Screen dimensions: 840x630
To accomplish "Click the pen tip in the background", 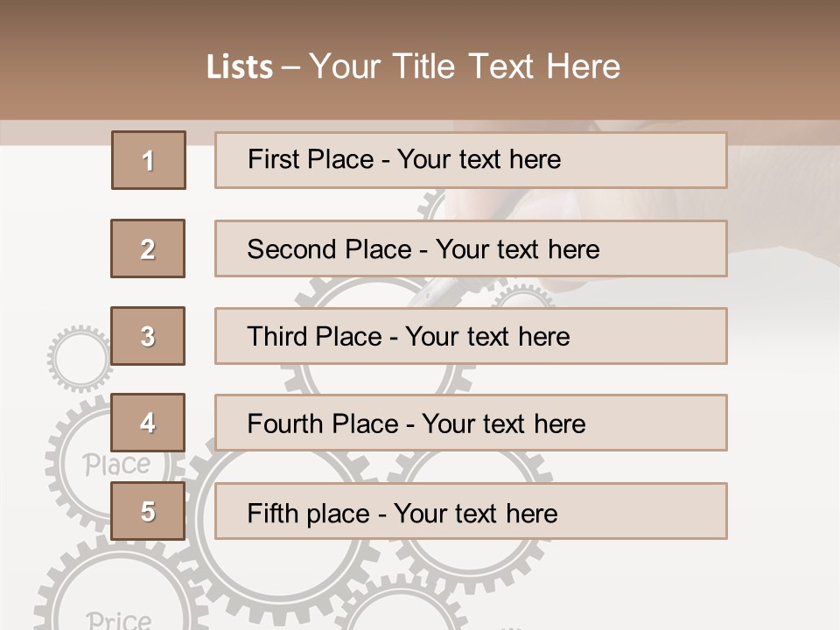I will pos(416,297).
